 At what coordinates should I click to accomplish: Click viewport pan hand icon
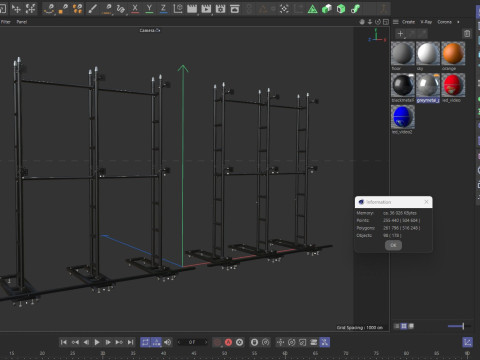[362, 22]
